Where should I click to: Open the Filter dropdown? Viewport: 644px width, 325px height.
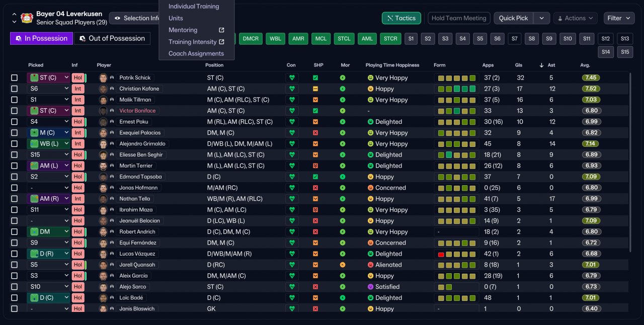click(x=619, y=18)
